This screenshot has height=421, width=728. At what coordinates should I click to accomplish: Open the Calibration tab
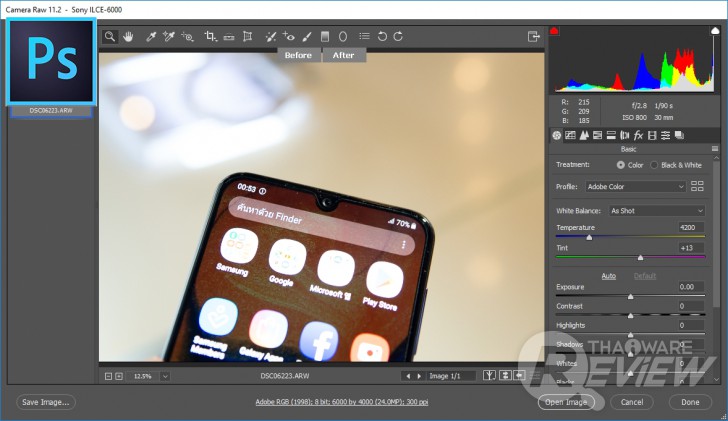click(x=652, y=136)
